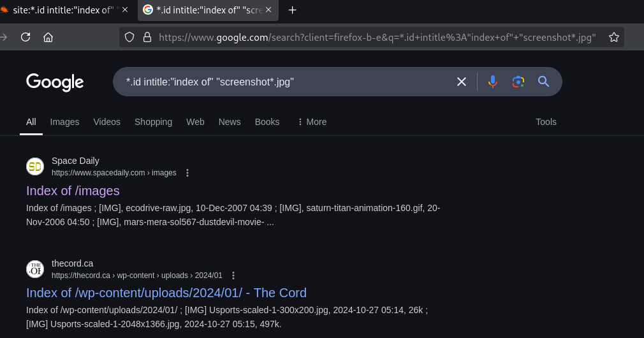Search by image with Lens icon
This screenshot has height=338, width=644.
[518, 82]
